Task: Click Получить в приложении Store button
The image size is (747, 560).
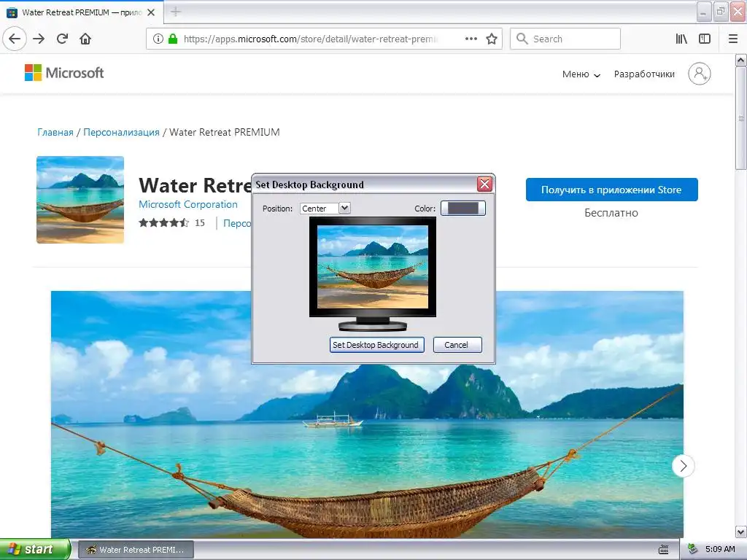Action: point(612,190)
